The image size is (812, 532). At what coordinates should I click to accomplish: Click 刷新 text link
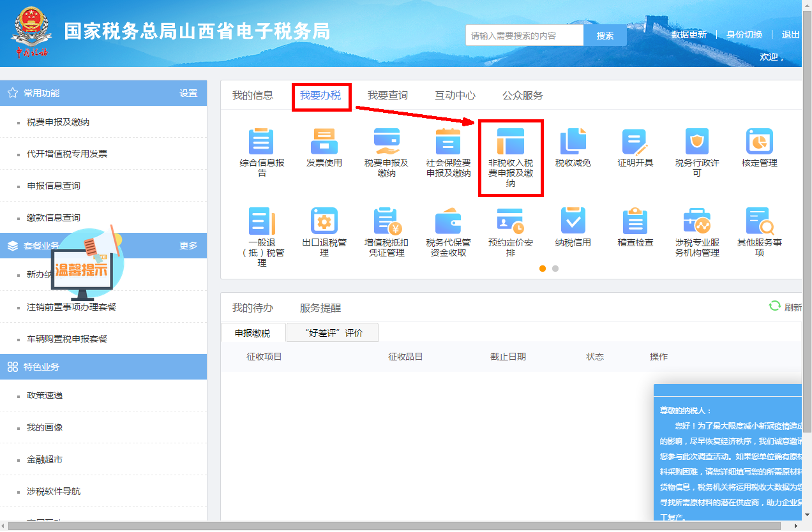coord(793,307)
